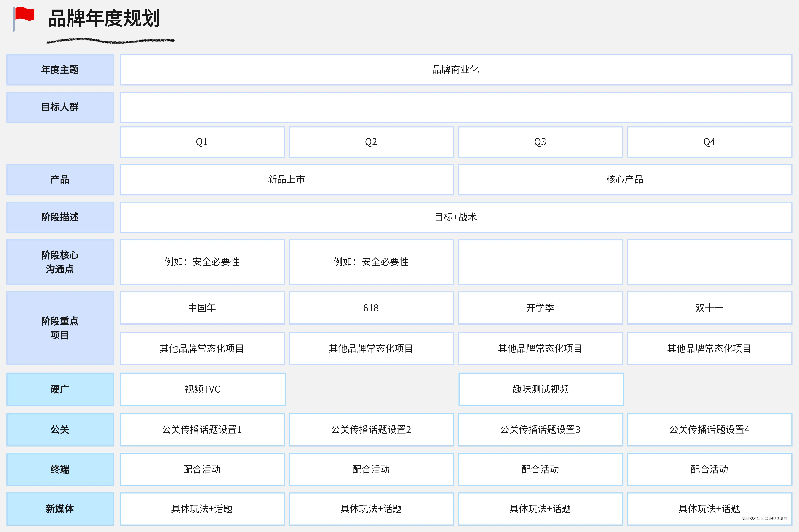The width and height of the screenshot is (799, 532).
Task: Click the 双十一 cell
Action: [709, 308]
